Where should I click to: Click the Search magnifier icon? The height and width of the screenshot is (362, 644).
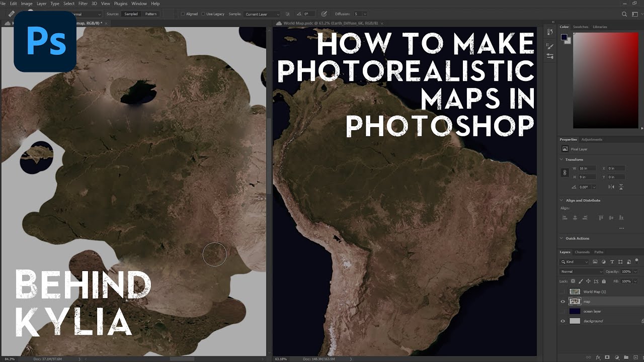tap(624, 14)
